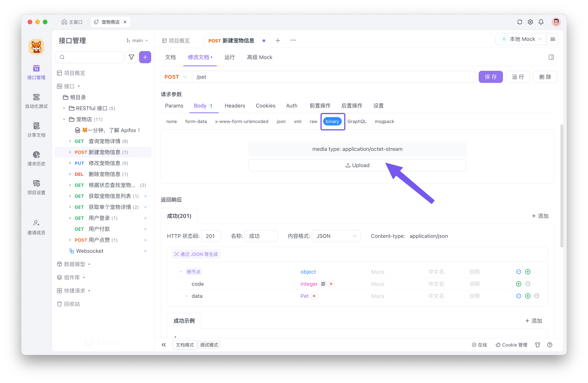Open Cookie 管理
The height and width of the screenshot is (383, 588).
coord(511,345)
